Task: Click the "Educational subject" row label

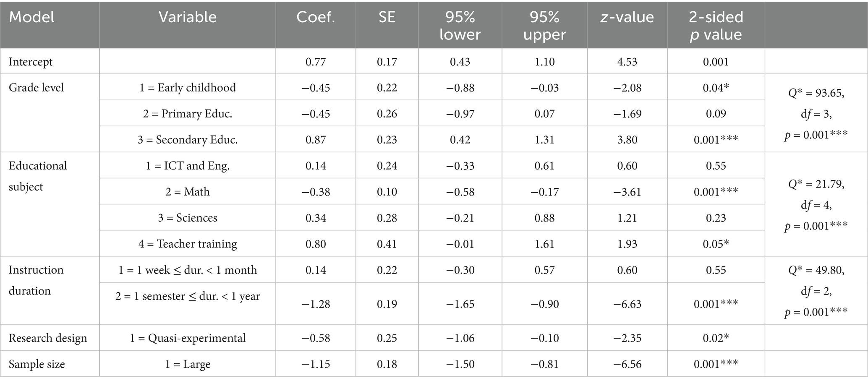Action: 38,176
